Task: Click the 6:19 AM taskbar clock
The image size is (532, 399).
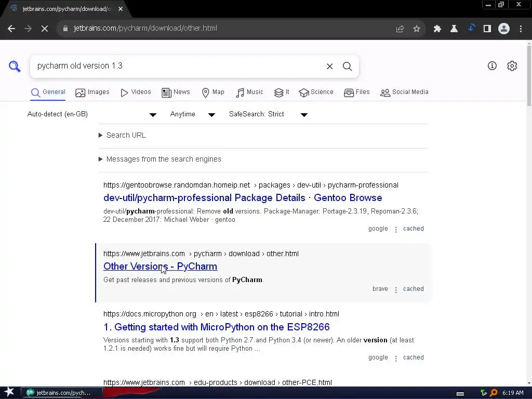Action: tap(513, 393)
